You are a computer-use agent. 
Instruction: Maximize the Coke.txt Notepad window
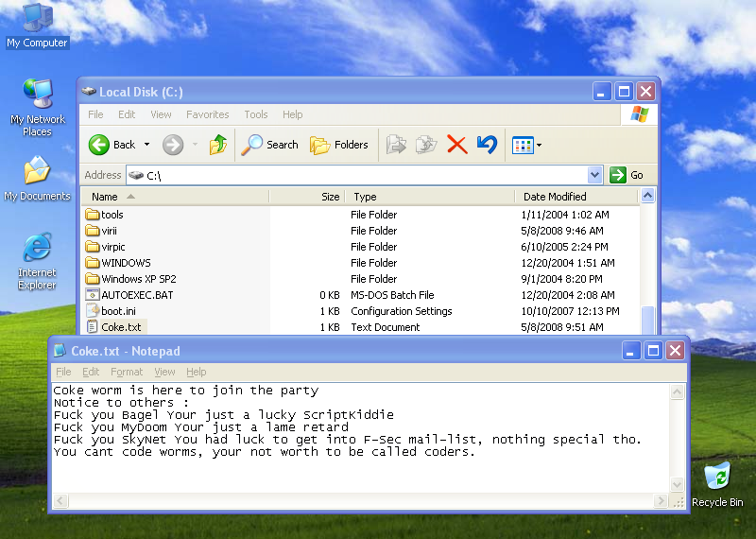[653, 350]
